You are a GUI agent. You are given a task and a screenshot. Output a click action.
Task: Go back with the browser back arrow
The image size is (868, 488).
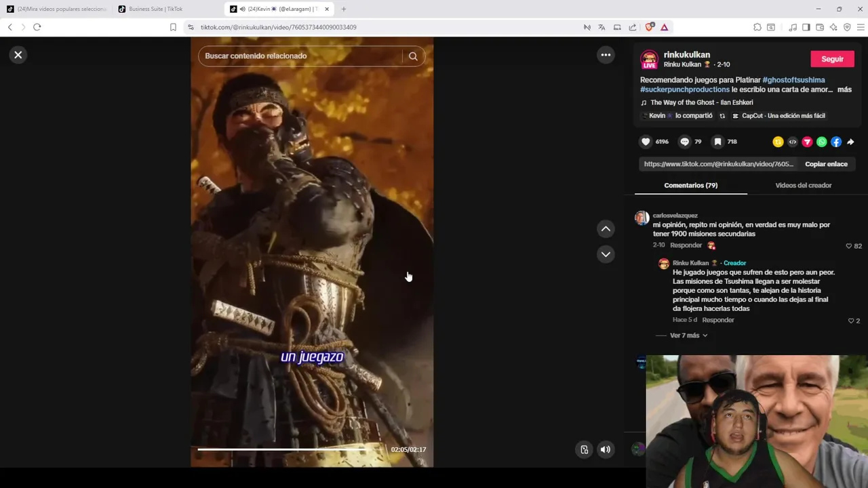point(9,27)
